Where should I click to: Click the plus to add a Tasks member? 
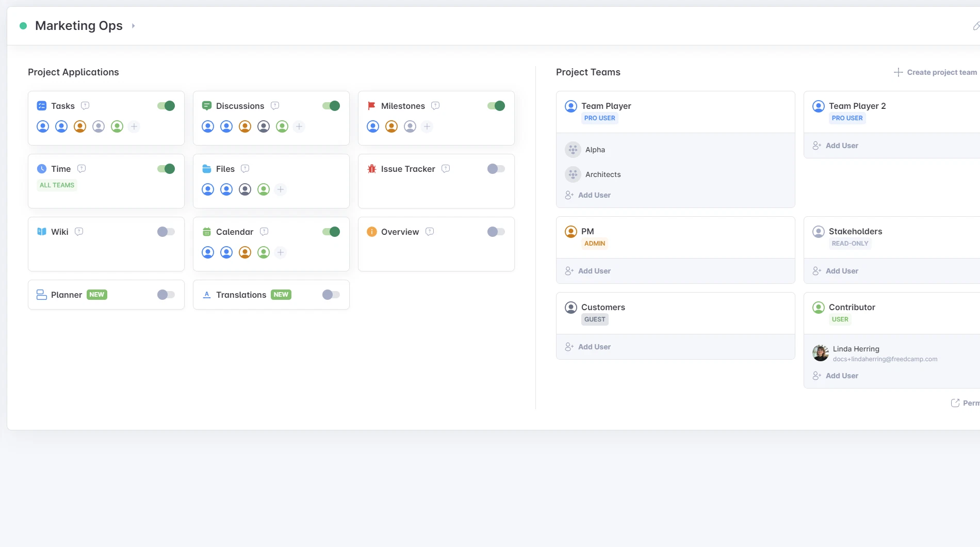[134, 126]
